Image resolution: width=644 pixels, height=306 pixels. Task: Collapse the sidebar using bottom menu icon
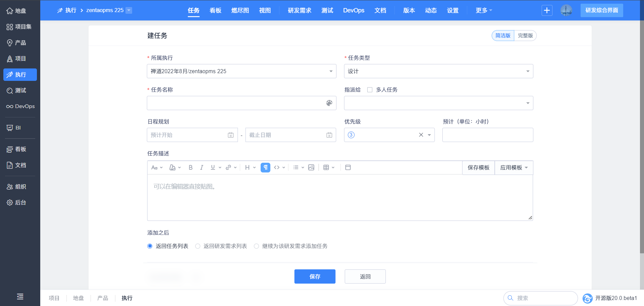tap(20, 297)
